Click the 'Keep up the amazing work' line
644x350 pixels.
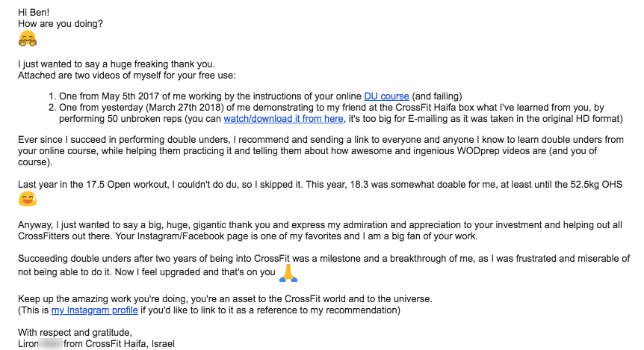pyautogui.click(x=225, y=299)
